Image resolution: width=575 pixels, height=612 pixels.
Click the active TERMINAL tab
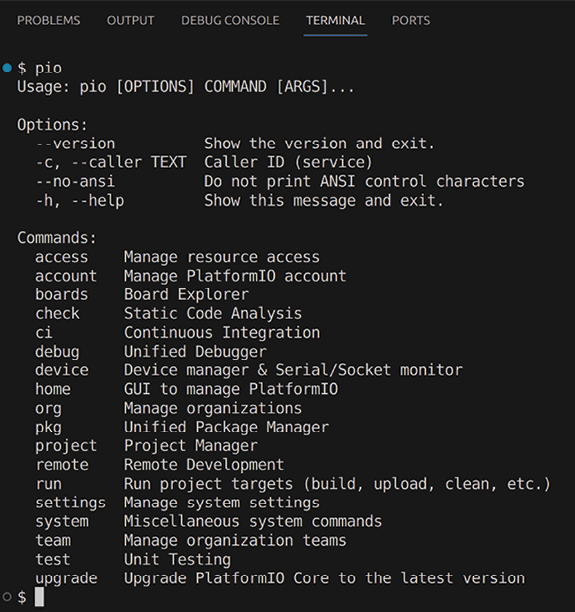[x=335, y=20]
